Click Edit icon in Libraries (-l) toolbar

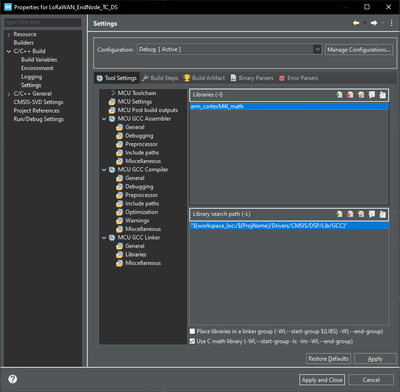point(361,95)
